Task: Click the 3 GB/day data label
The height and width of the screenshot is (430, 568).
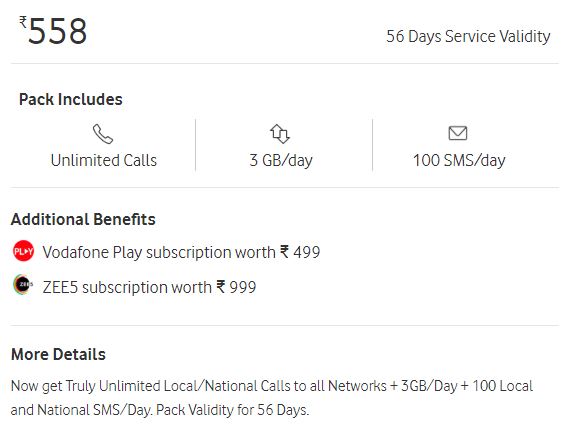Action: pyautogui.click(x=281, y=160)
